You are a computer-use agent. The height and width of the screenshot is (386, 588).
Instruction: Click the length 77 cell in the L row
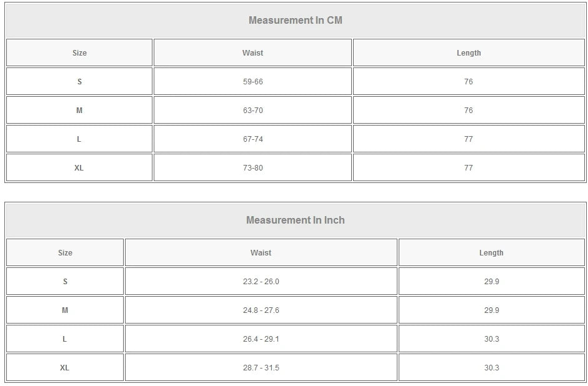[x=469, y=139]
